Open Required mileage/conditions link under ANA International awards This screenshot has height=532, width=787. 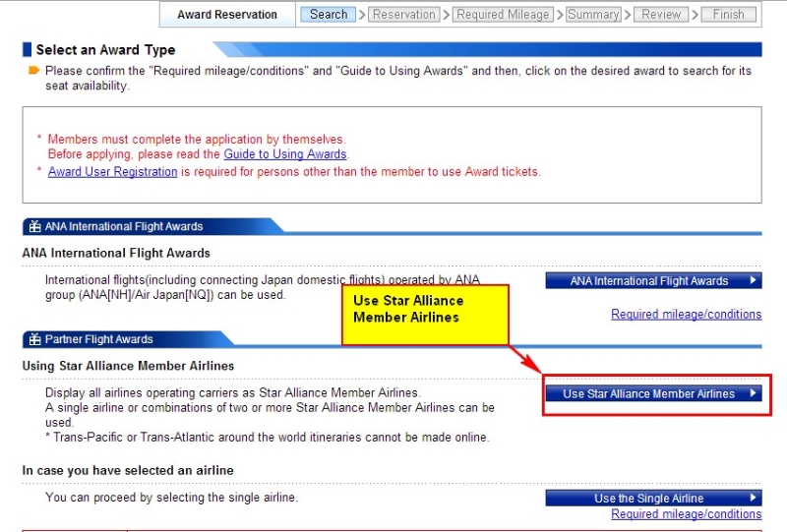(x=686, y=314)
